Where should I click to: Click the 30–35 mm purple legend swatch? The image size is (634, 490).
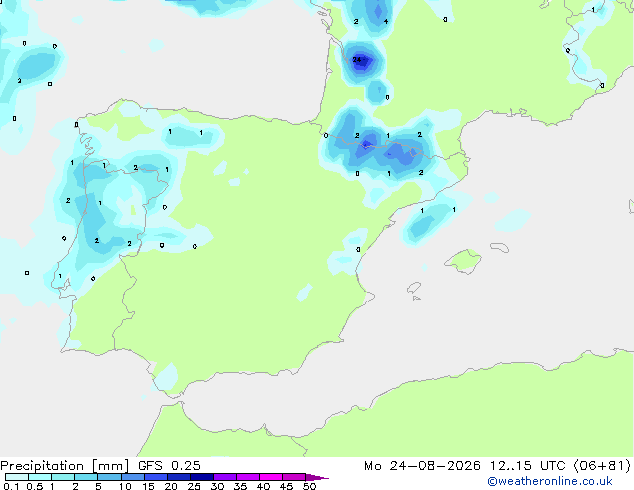click(224, 477)
